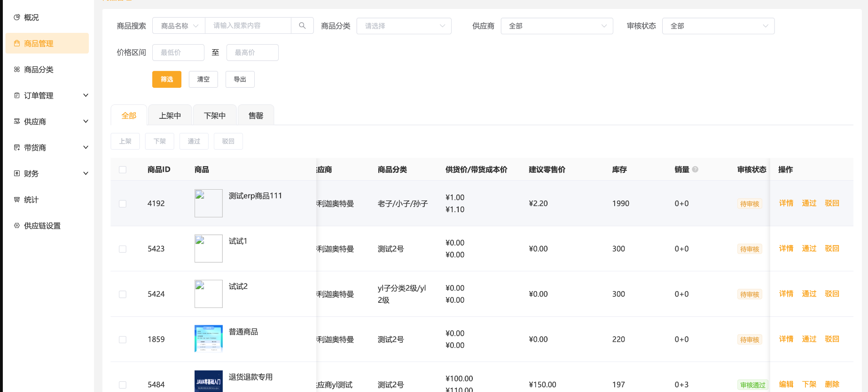Click 详情 link for product 5423
Screen dimensions: 868x392
click(x=786, y=248)
